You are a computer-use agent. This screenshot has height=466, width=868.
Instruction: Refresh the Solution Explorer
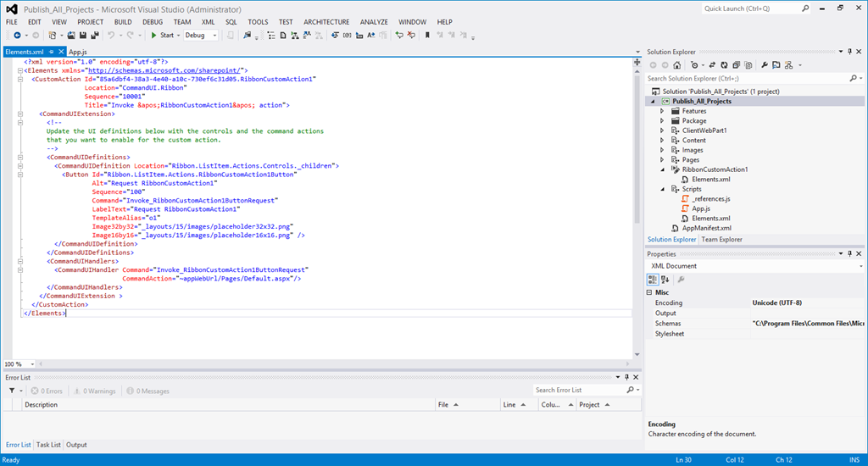[x=724, y=65]
